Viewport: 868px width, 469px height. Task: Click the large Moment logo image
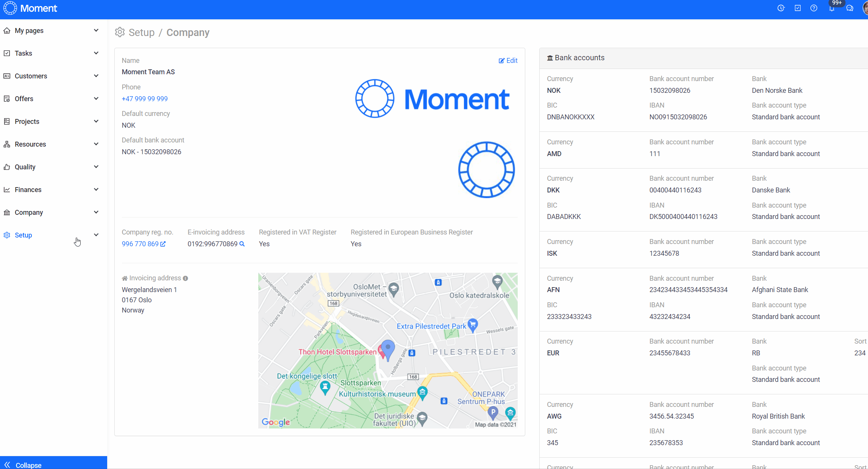pyautogui.click(x=432, y=98)
